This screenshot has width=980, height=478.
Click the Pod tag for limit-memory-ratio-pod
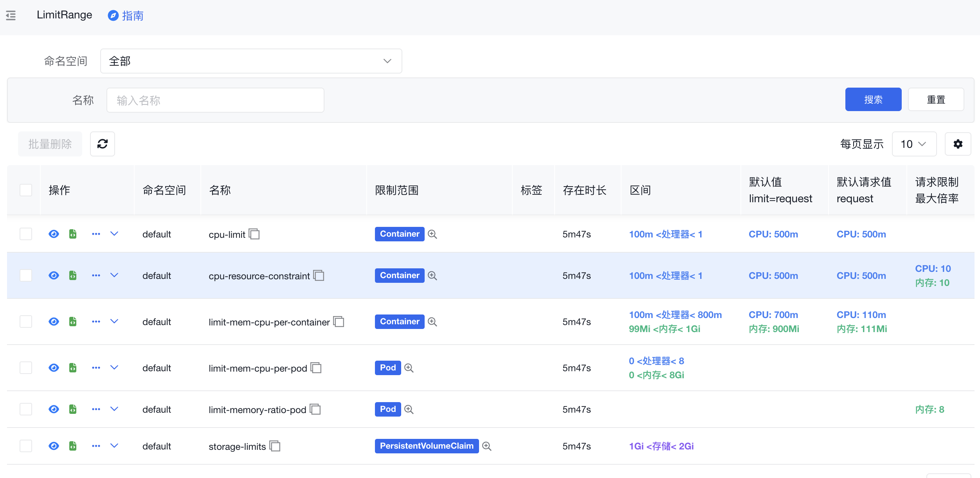point(388,409)
